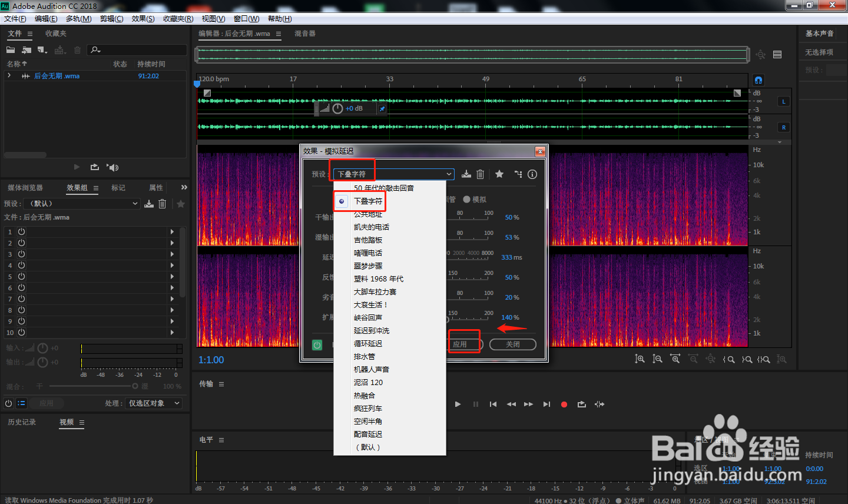The width and height of the screenshot is (848, 504).
Task: Mark preset as favorite star in dialog
Action: pos(499,174)
